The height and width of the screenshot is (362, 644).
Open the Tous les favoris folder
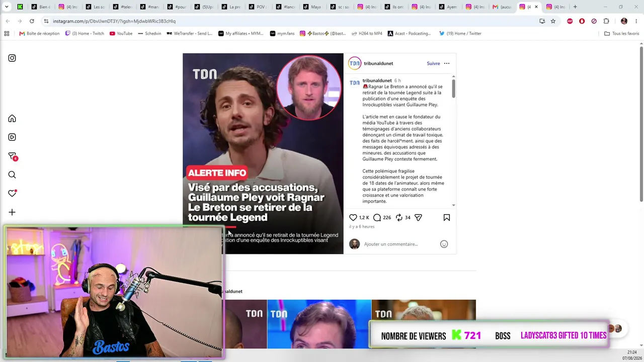[621, 34]
